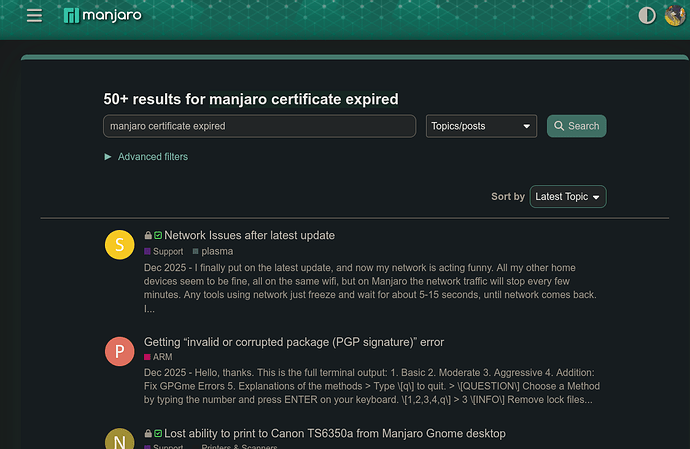Open the hamburger menu
This screenshot has width=690, height=449.
tap(34, 16)
